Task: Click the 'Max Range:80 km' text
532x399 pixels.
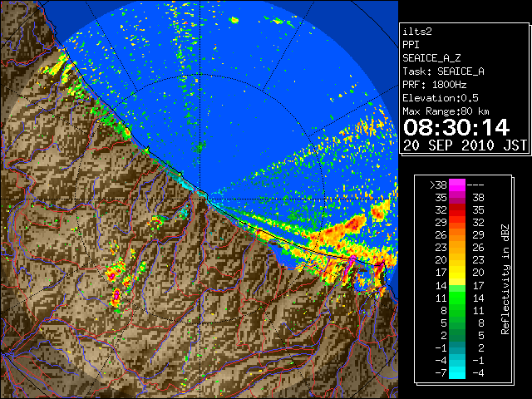Action: click(x=446, y=111)
